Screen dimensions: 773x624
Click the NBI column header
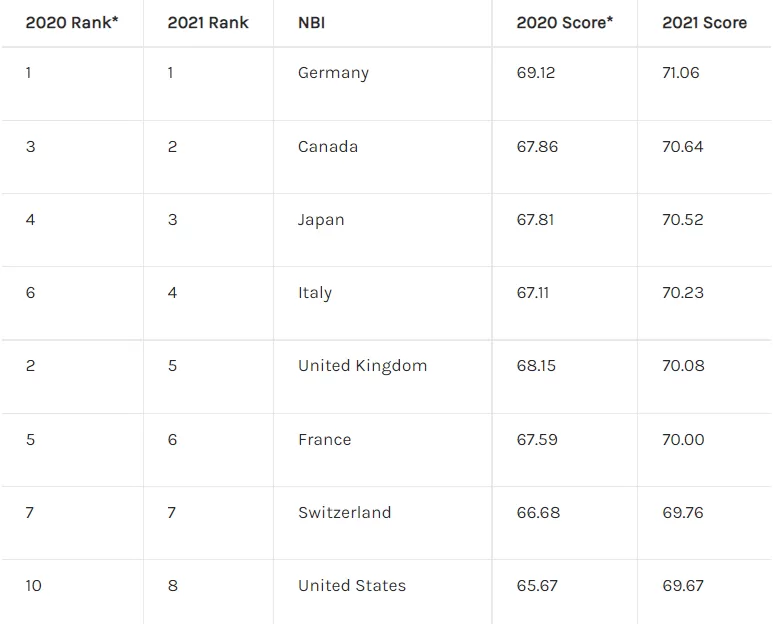click(312, 23)
